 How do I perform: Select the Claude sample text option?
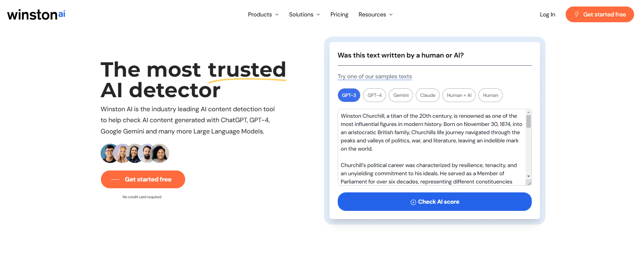[427, 95]
